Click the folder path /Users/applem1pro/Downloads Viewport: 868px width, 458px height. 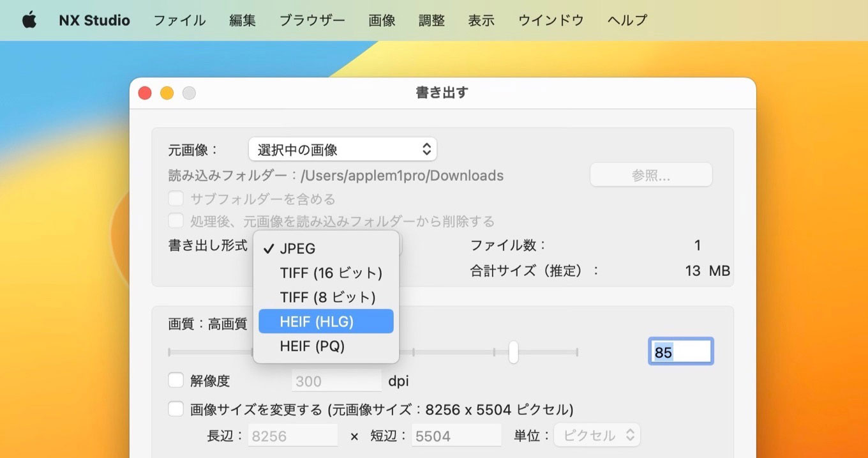402,175
